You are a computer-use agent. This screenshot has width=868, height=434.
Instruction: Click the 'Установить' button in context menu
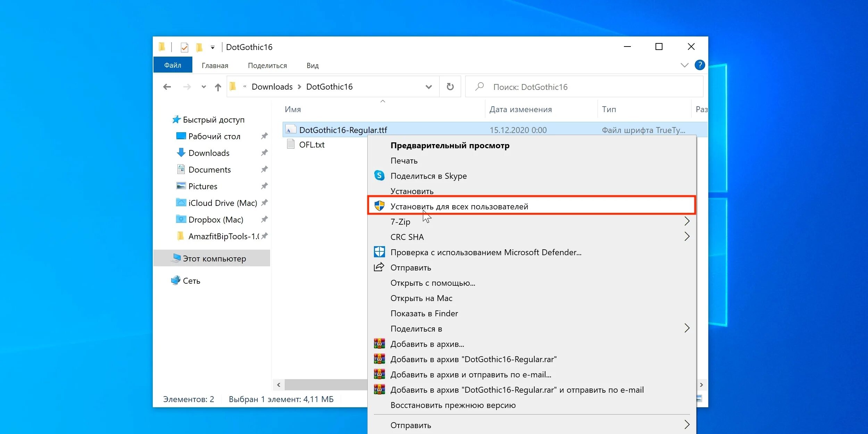(x=412, y=191)
